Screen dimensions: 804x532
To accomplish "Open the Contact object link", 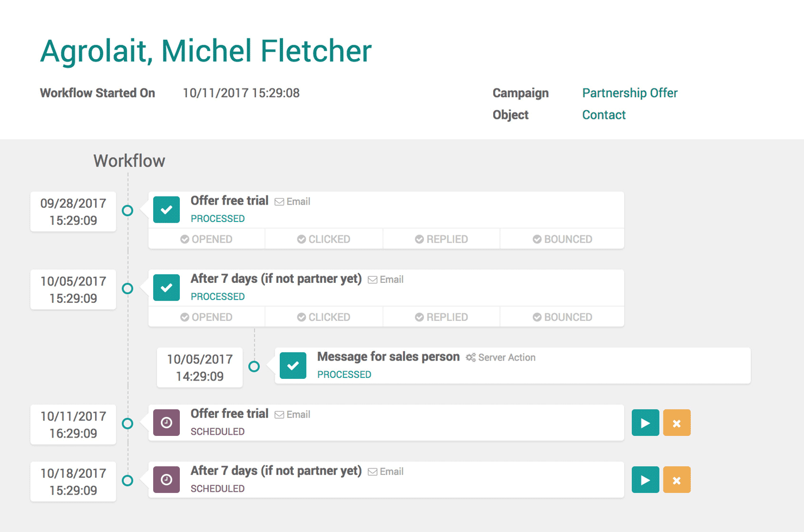I will [604, 115].
